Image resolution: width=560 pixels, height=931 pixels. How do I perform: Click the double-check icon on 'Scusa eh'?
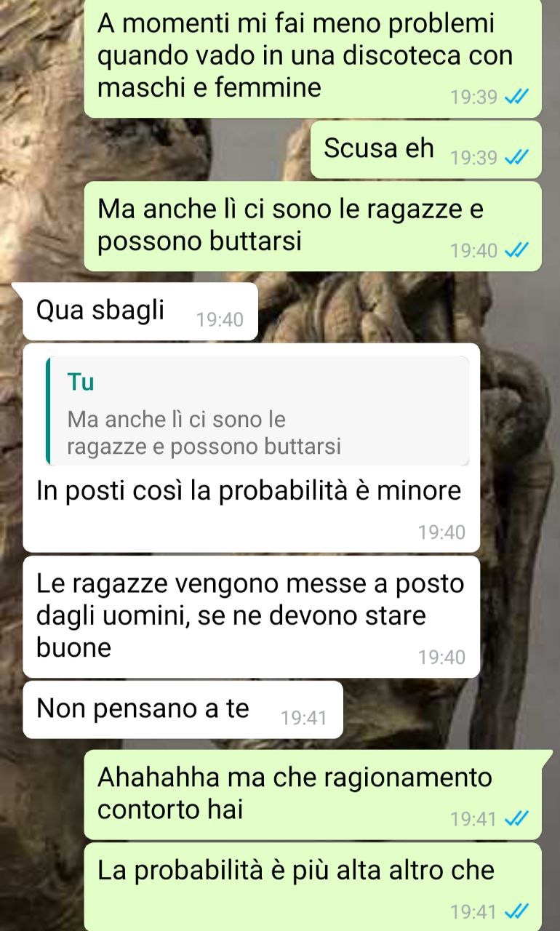[x=516, y=157]
